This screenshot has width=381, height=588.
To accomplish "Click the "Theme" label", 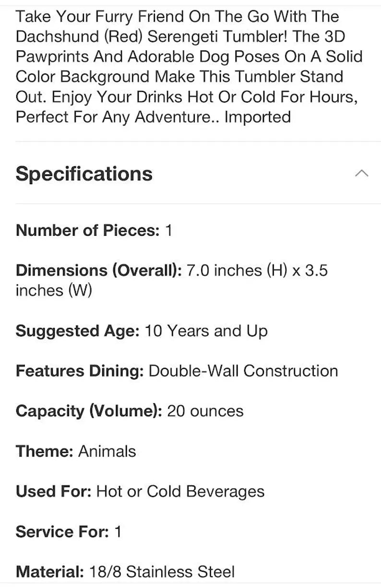I will [44, 451].
